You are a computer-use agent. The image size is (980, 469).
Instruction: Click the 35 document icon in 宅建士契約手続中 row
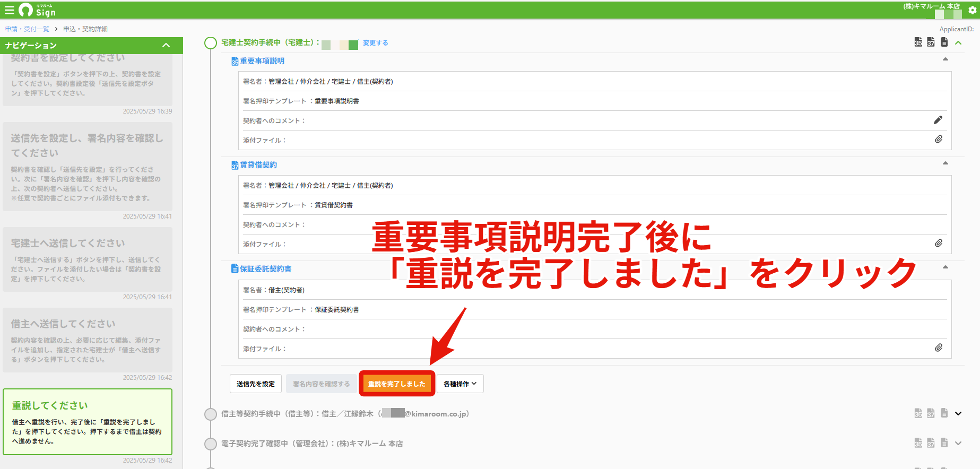[918, 42]
